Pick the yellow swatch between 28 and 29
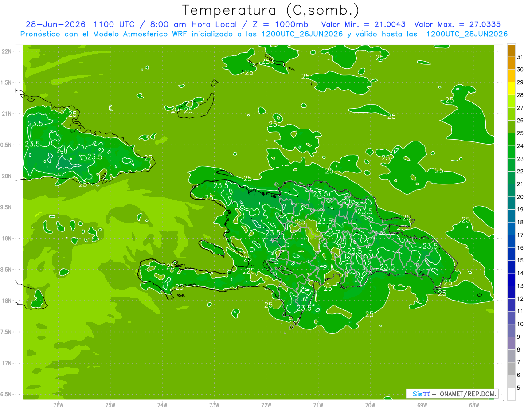This screenshot has height=411, width=532. (x=511, y=89)
